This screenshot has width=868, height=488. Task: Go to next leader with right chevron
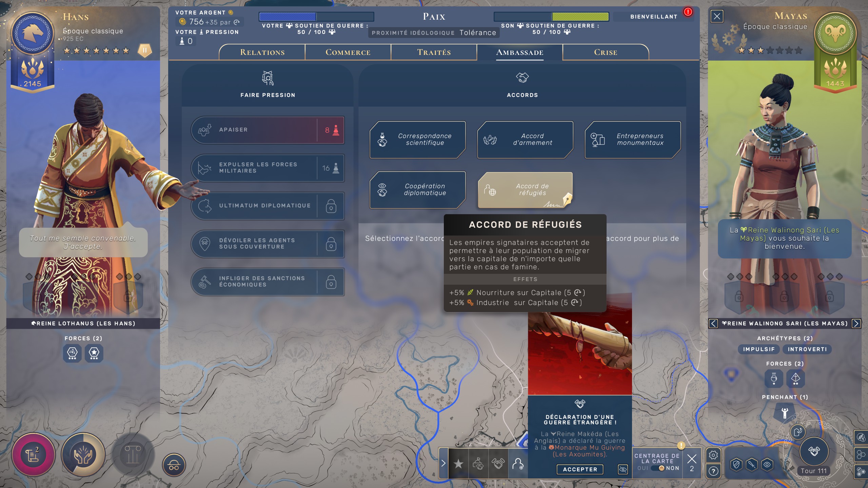pyautogui.click(x=856, y=323)
